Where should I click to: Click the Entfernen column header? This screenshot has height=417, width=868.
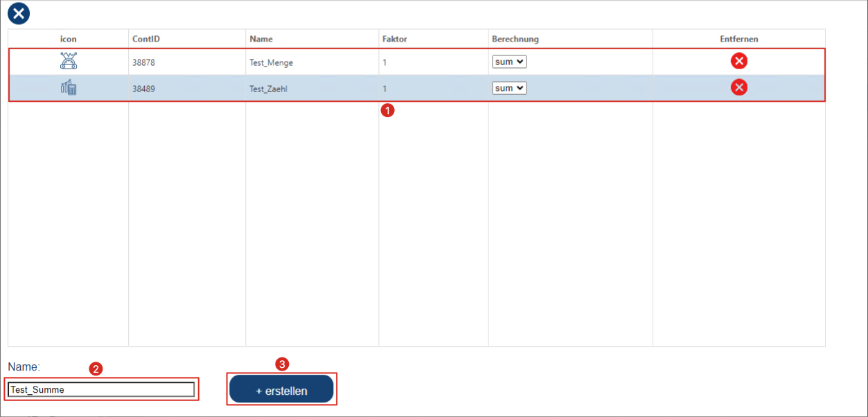(x=738, y=39)
